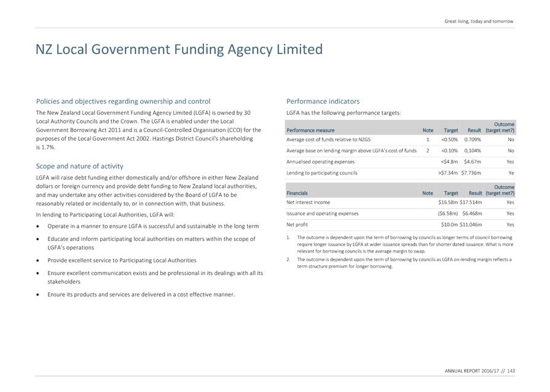Click the '$16.58m' target value
This screenshot has height=392, width=550.
tap(448, 202)
